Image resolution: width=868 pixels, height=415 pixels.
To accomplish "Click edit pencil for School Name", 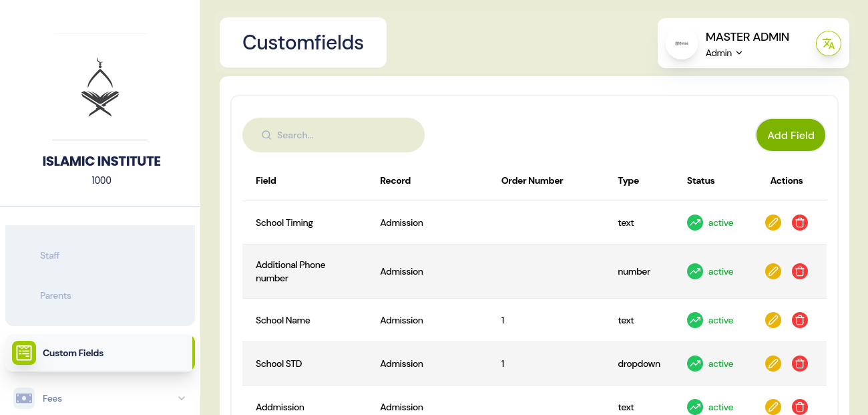I will (x=773, y=320).
